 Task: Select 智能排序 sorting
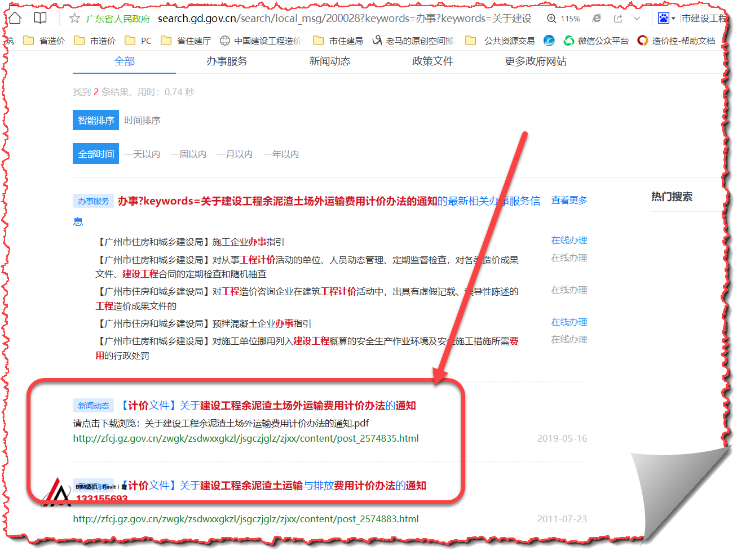coord(96,120)
